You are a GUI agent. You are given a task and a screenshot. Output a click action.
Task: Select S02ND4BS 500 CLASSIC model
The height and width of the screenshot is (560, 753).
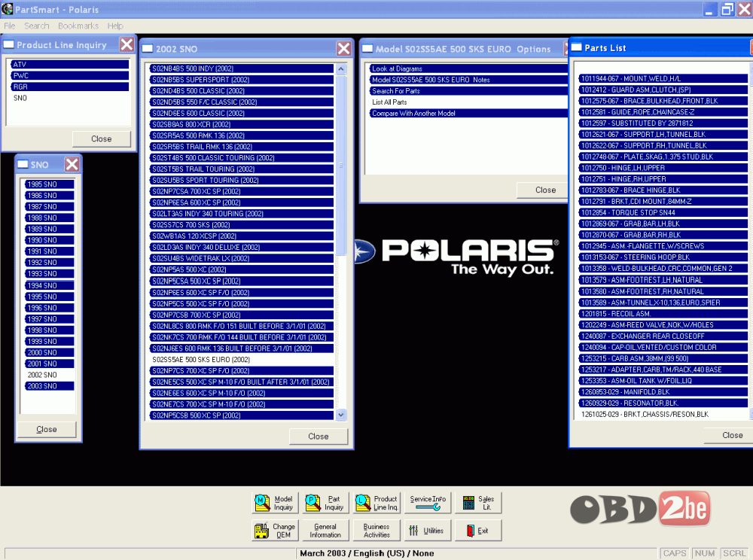(242, 90)
